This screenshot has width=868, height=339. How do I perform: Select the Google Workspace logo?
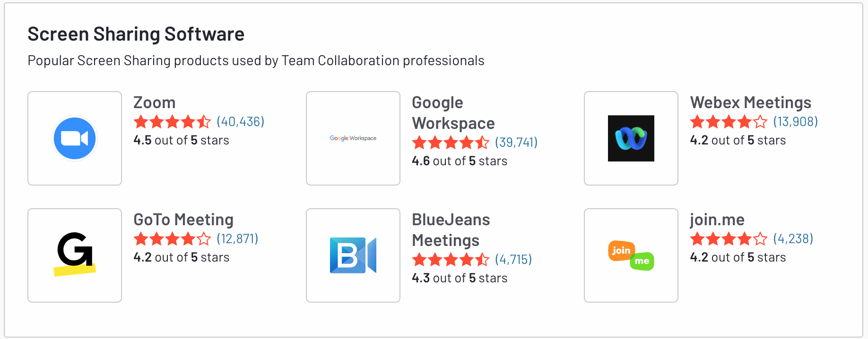click(353, 138)
